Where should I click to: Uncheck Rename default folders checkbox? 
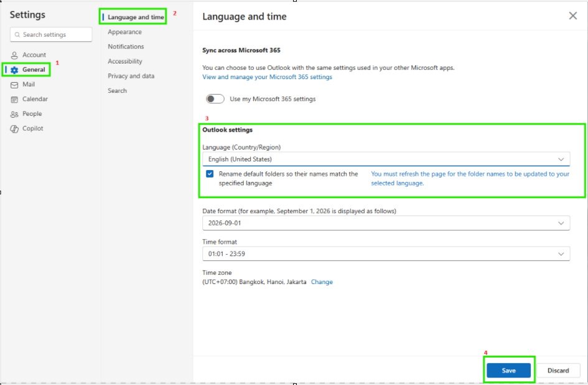point(210,174)
